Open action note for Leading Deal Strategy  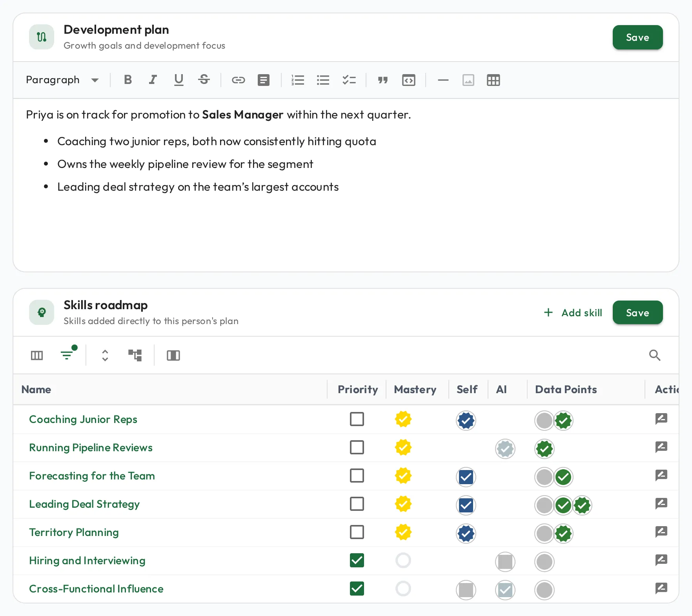click(661, 503)
